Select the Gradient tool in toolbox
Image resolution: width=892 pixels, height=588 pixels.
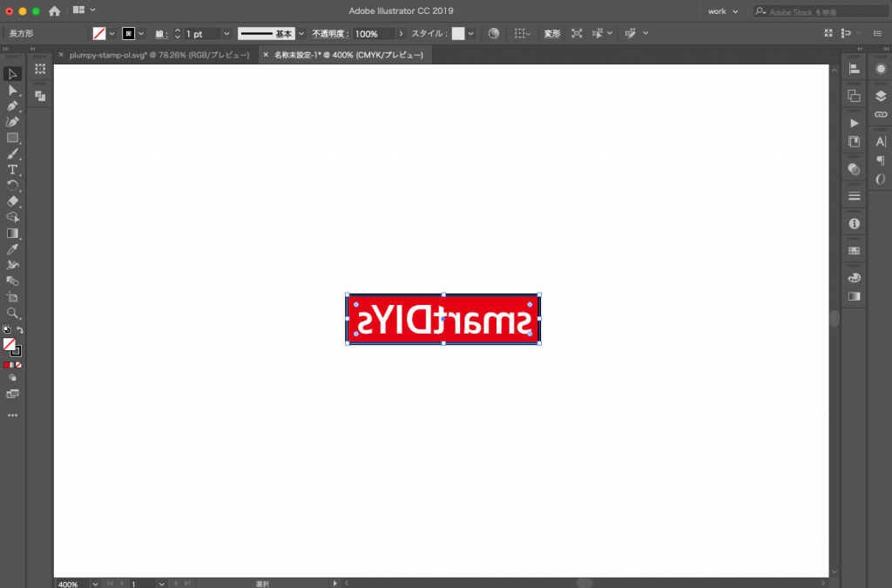[12, 233]
